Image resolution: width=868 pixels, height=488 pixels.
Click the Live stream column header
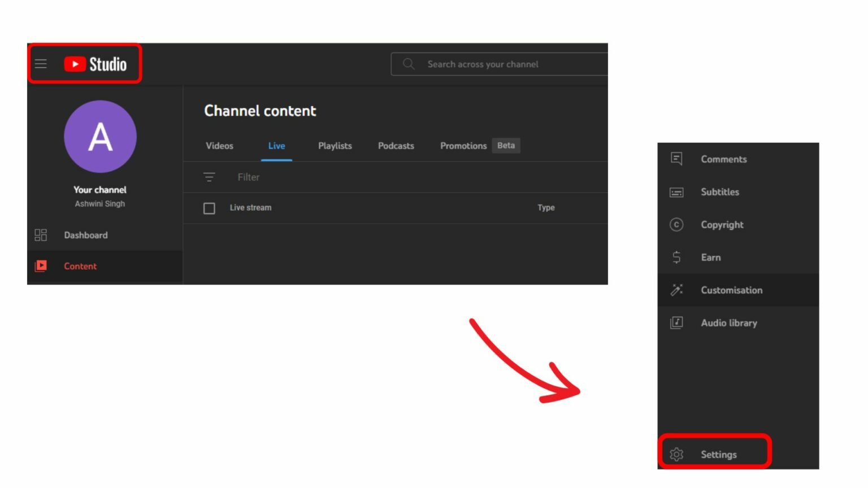click(x=250, y=208)
